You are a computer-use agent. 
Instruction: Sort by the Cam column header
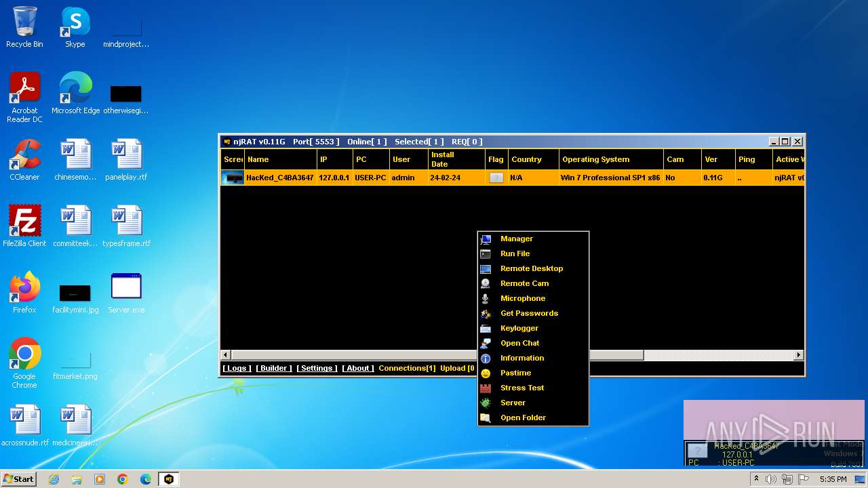[682, 159]
